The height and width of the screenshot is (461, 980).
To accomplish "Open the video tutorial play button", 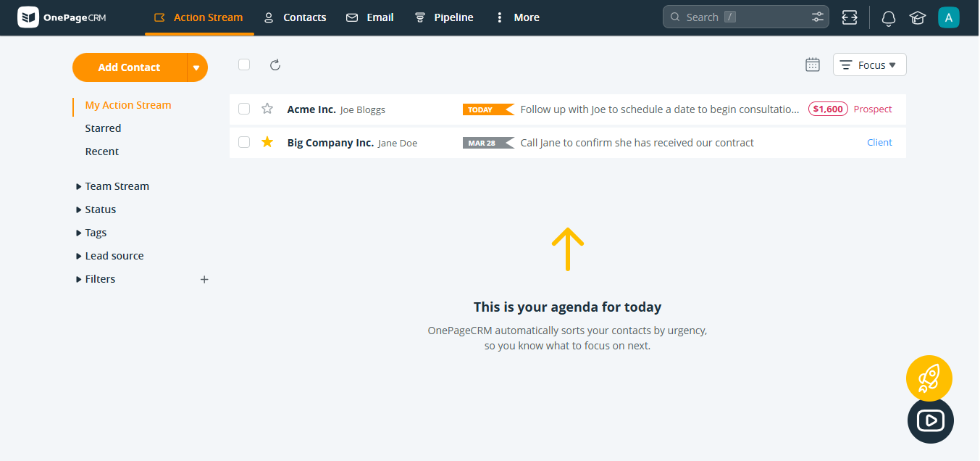I will coord(931,420).
